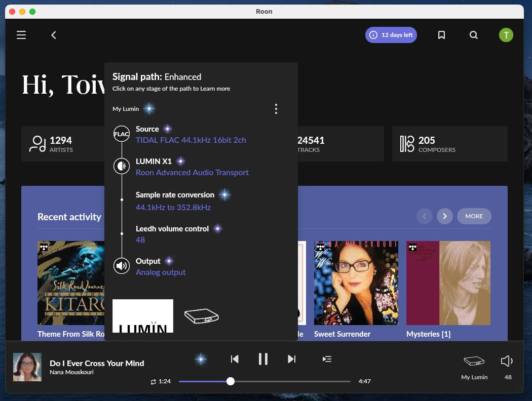This screenshot has width=532, height=401.
Task: Click the Leedh volume control heading
Action: 172,229
